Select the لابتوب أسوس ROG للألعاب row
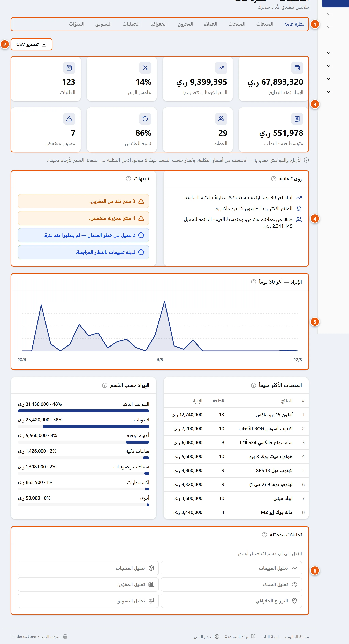The width and height of the screenshot is (349, 644). click(236, 429)
